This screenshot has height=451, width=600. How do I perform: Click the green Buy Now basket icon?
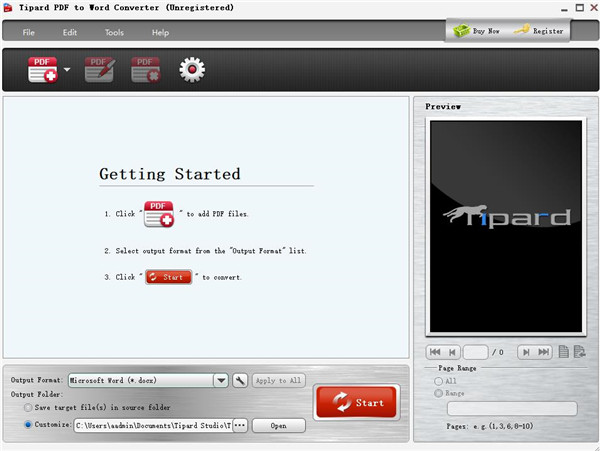(x=461, y=31)
